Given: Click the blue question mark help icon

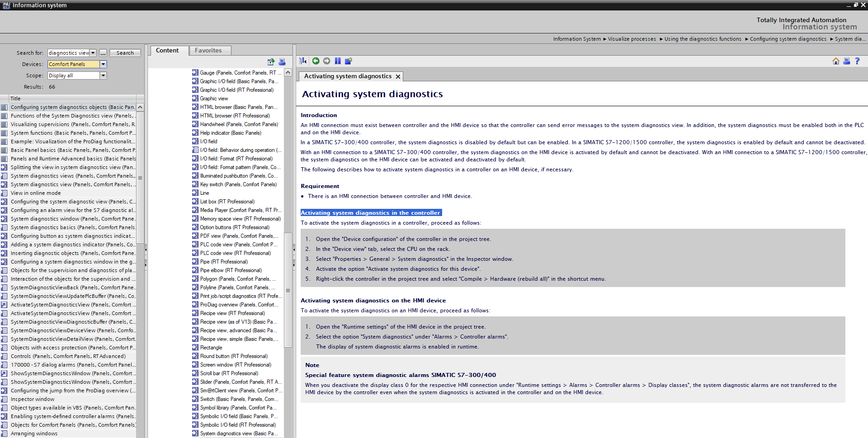Looking at the screenshot, I should tap(857, 61).
